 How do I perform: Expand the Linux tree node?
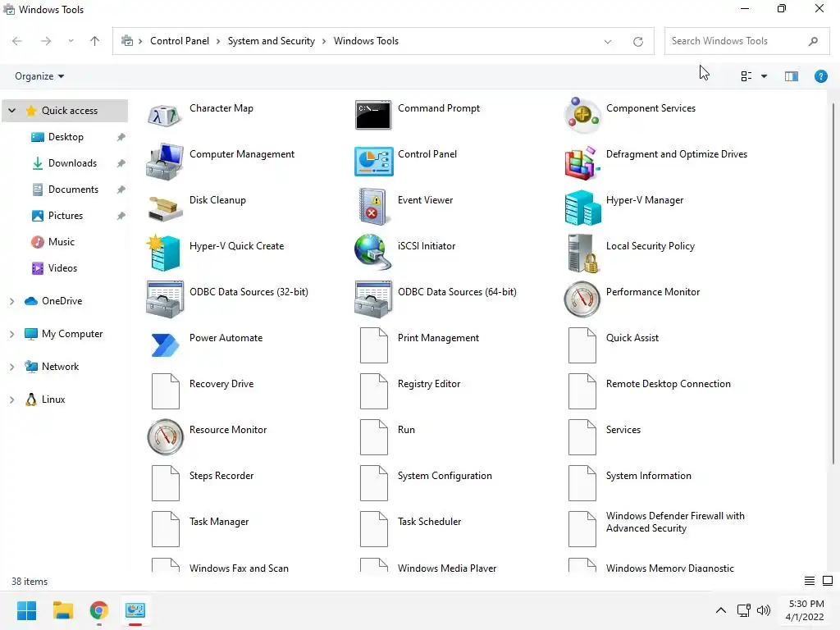[11, 399]
